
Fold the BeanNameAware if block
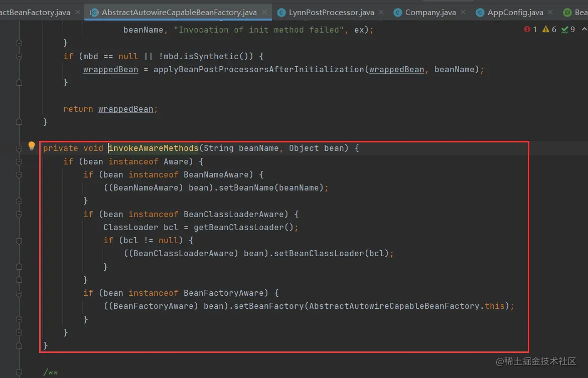click(19, 175)
